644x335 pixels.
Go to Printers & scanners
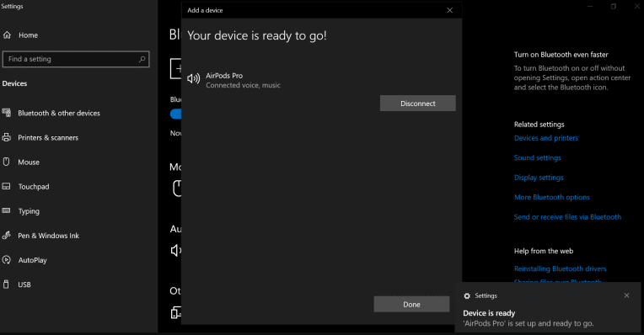[x=48, y=138]
